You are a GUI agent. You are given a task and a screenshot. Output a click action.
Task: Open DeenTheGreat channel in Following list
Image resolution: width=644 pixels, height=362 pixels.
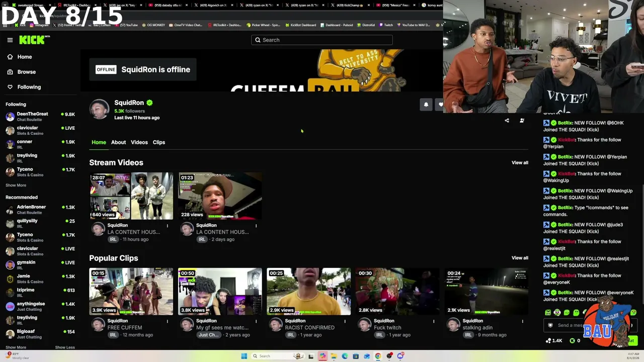point(40,117)
